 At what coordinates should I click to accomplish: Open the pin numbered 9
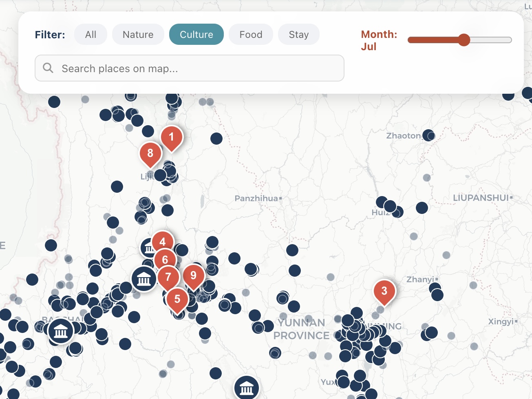coord(194,276)
